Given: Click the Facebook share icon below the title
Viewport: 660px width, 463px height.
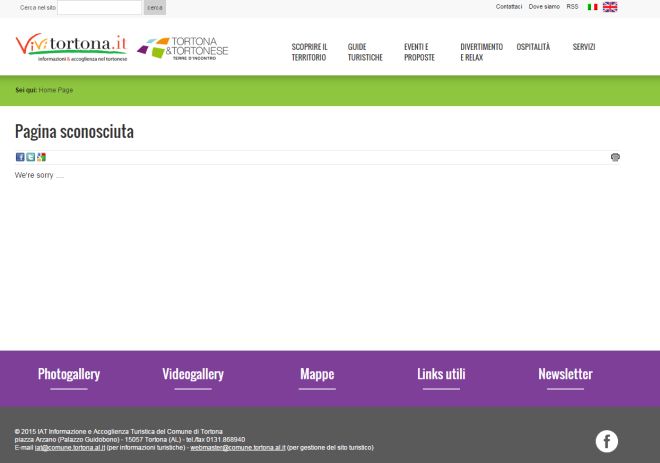Looking at the screenshot, I should [x=20, y=157].
